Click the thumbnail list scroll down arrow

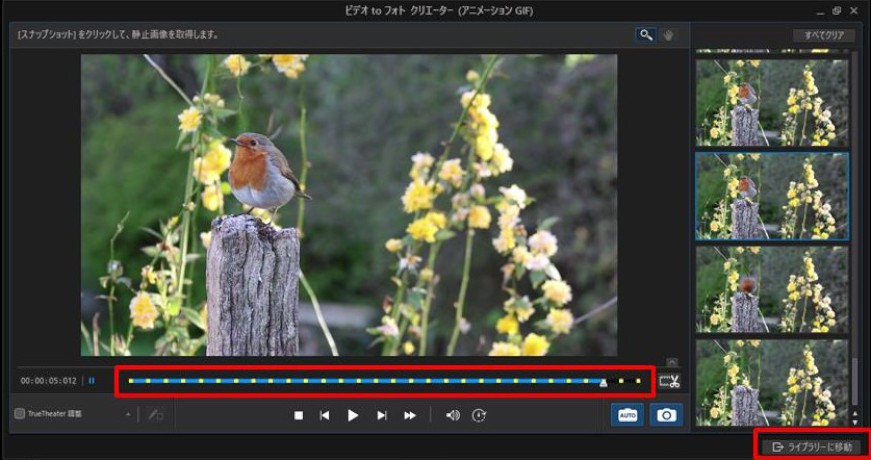pos(854,423)
